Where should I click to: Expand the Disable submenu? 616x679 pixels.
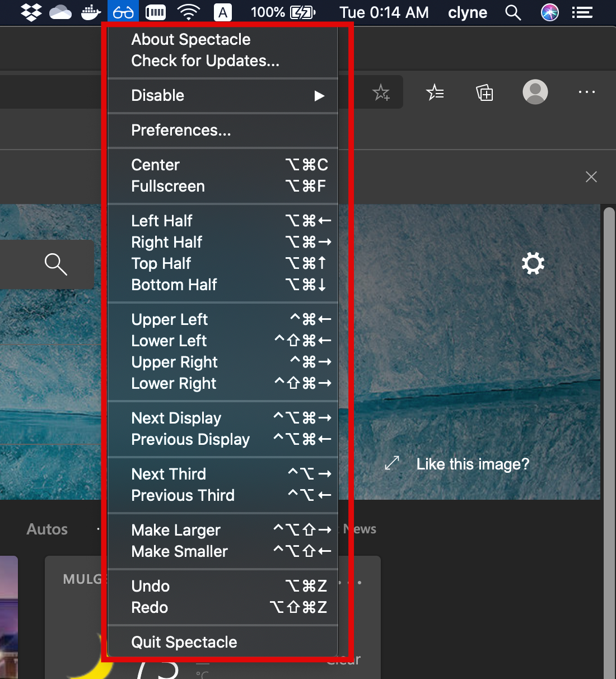click(223, 95)
